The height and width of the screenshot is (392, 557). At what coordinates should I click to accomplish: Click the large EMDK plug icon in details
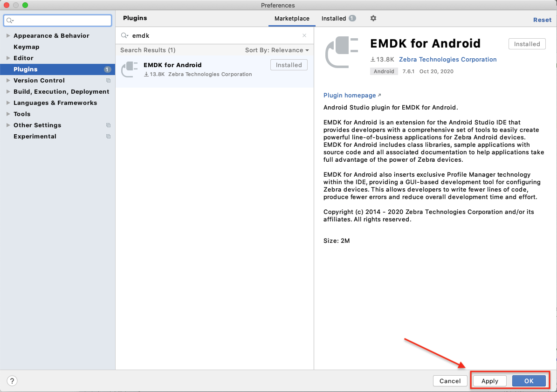[342, 51]
